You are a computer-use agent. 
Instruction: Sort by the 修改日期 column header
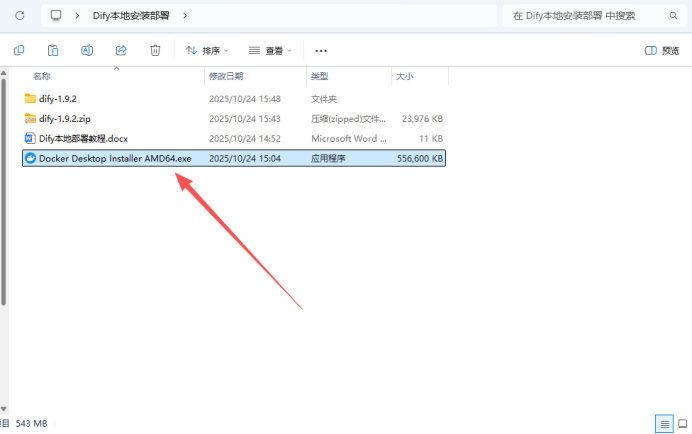(x=226, y=76)
